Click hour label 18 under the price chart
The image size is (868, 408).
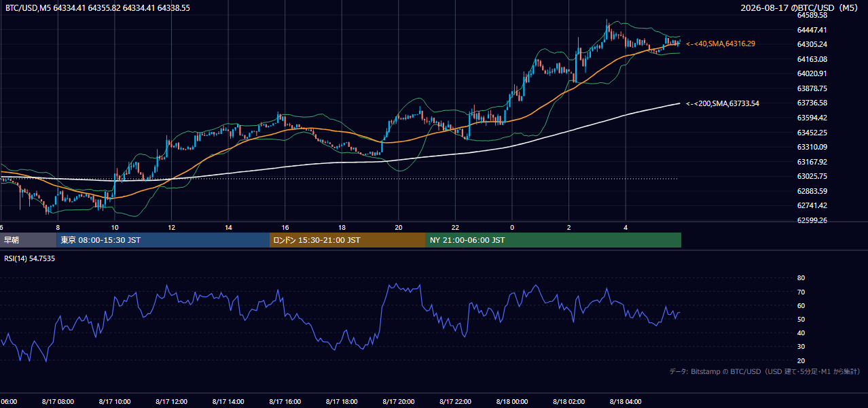[x=342, y=228]
